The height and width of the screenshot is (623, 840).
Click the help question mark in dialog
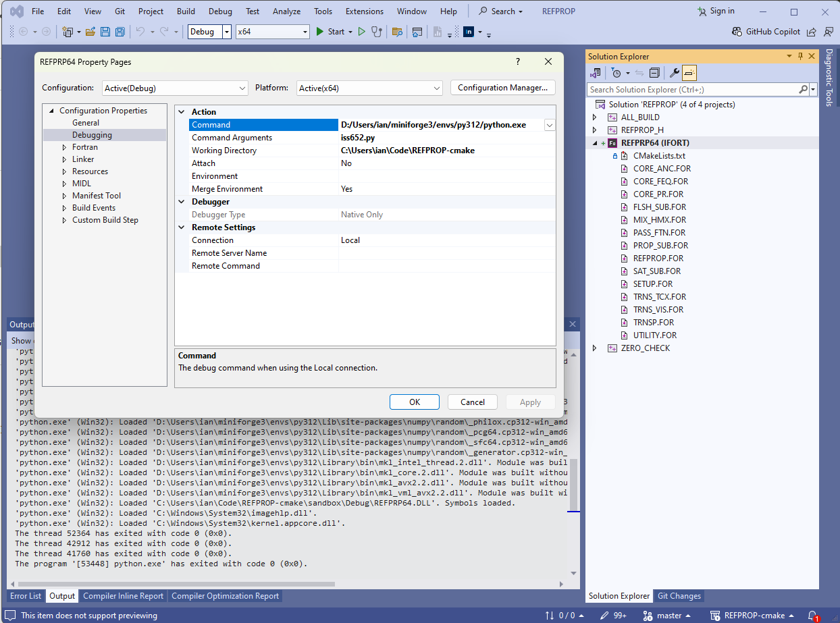[x=518, y=61]
